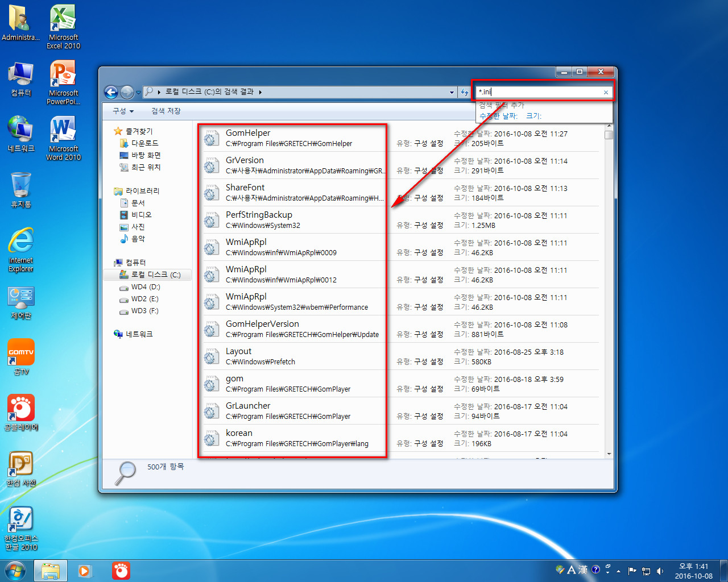Click the results list vertical scrollbar thumb

[609, 135]
